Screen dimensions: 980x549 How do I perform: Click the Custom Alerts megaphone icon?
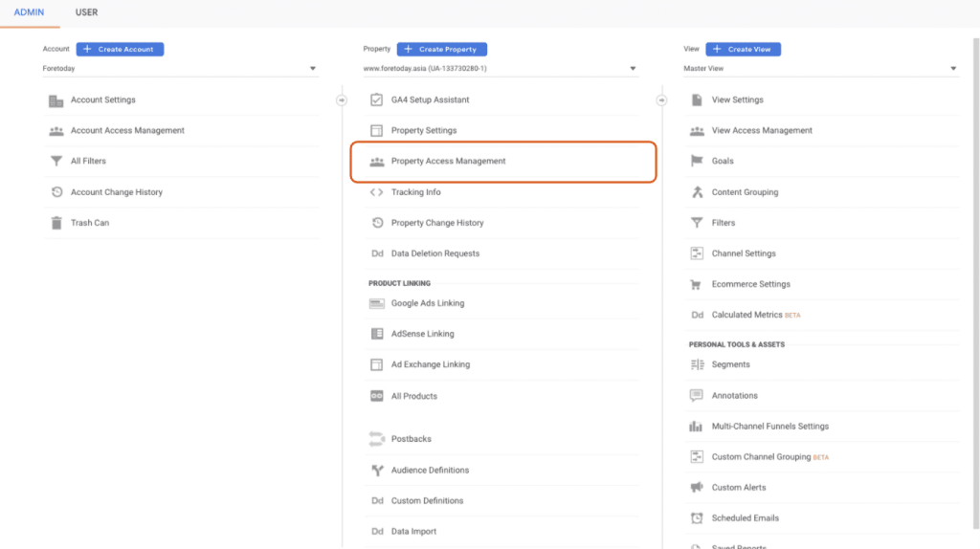(697, 488)
